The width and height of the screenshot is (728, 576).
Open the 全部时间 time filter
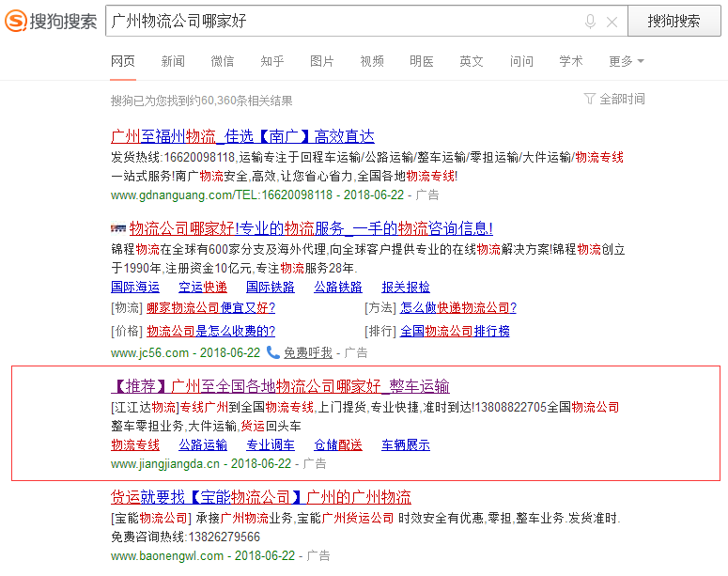click(622, 99)
